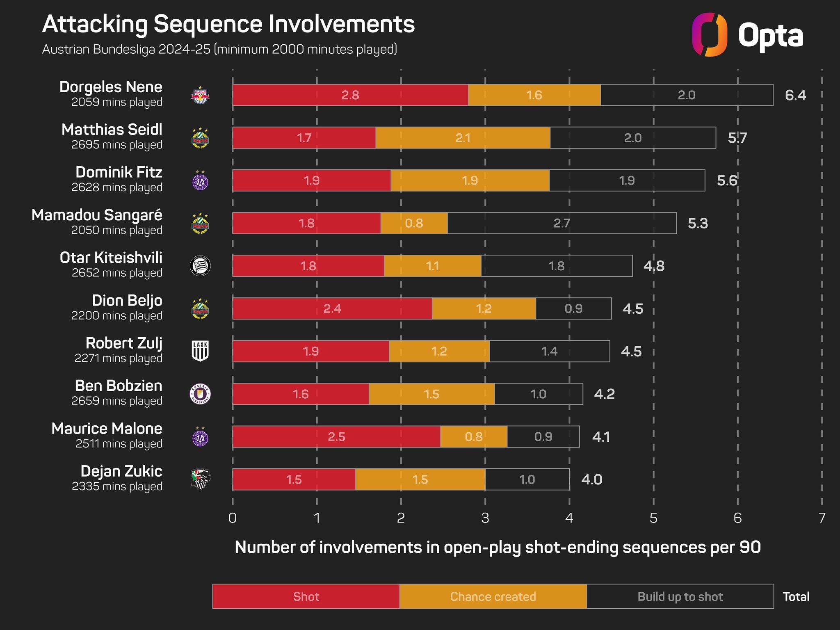The height and width of the screenshot is (630, 840).
Task: Click the Dion Beljo player name
Action: [x=127, y=300]
